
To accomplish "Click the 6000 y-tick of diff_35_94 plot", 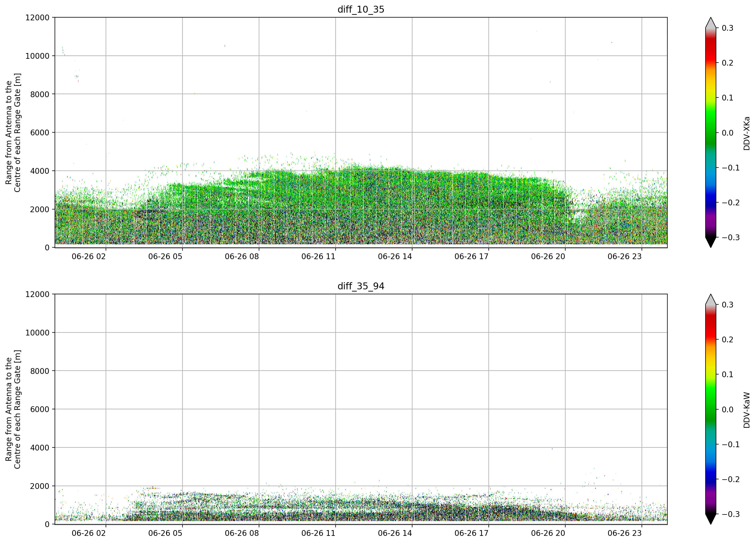I will click(40, 409).
